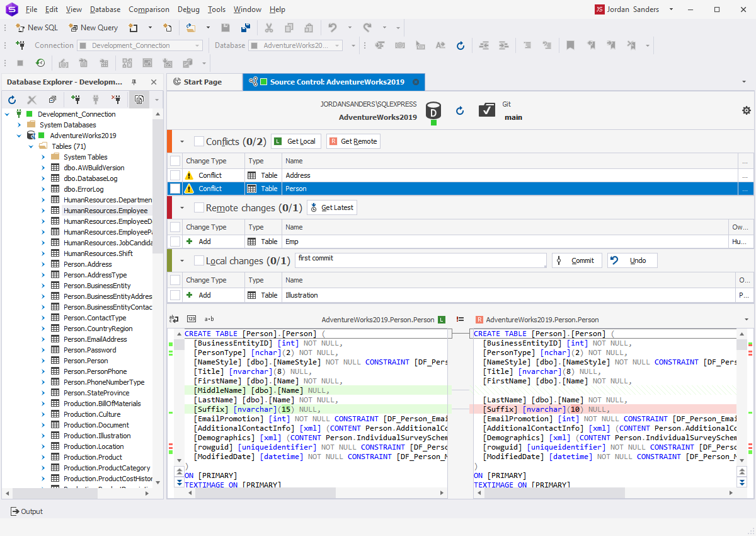Viewport: 756px width, 536px height.
Task: Check the Person conflict row checkbox
Action: pyautogui.click(x=175, y=188)
